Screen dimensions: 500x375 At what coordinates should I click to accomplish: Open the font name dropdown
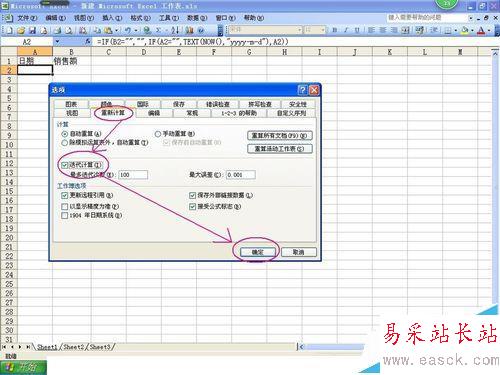[299, 30]
